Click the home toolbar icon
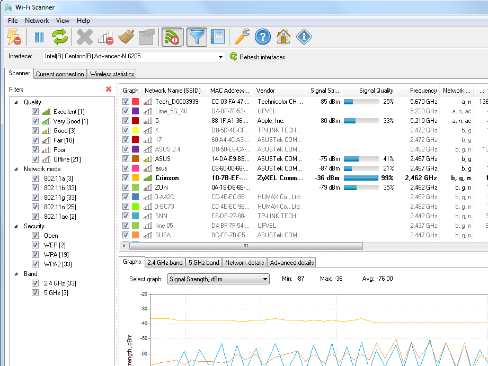This screenshot has width=488, height=366. pyautogui.click(x=283, y=37)
